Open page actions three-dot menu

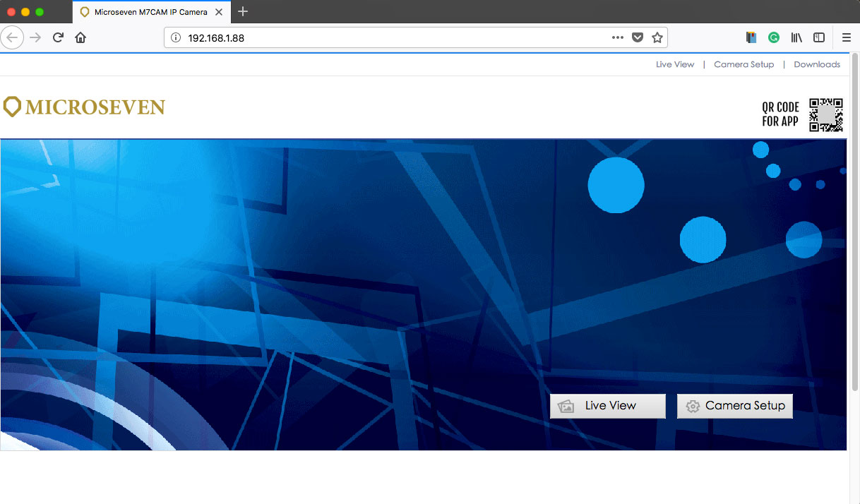[x=618, y=37]
